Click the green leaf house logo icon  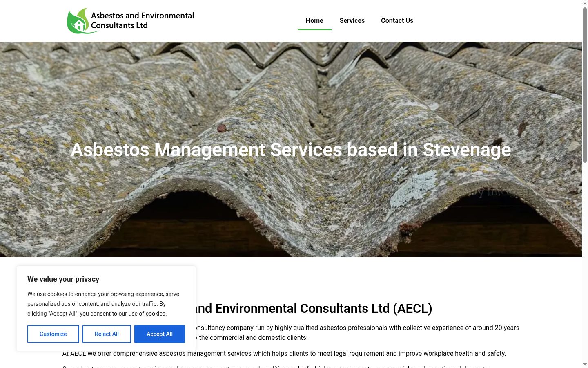[x=78, y=21]
